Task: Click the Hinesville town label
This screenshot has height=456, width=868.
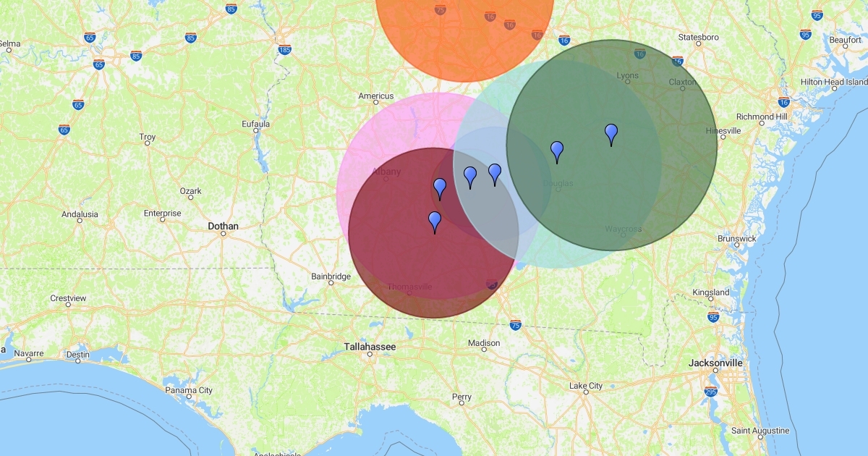Action: pos(723,131)
